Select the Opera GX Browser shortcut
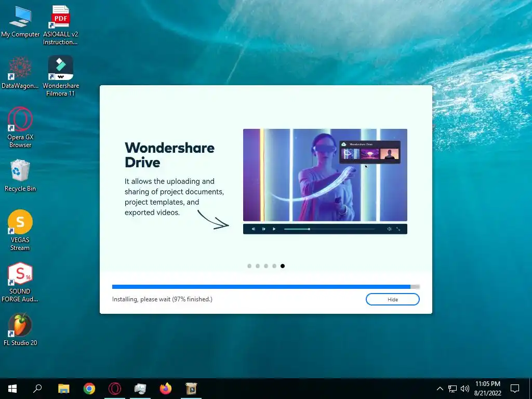The image size is (532, 399). [20, 127]
